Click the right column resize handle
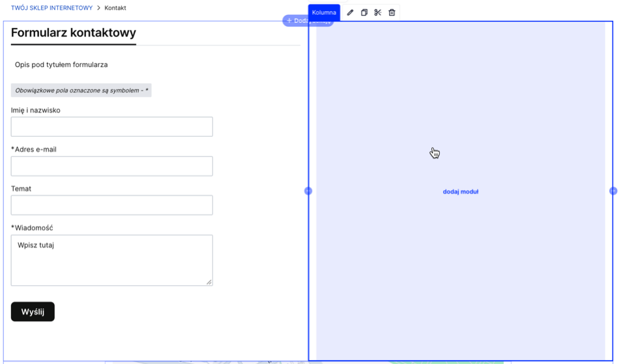This screenshot has height=364, width=619. coord(613,191)
